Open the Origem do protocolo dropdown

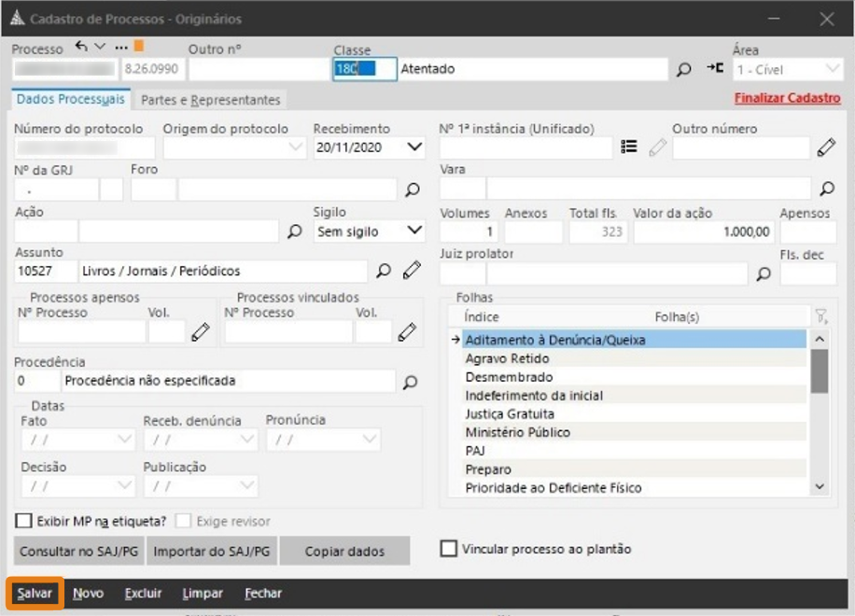(295, 147)
